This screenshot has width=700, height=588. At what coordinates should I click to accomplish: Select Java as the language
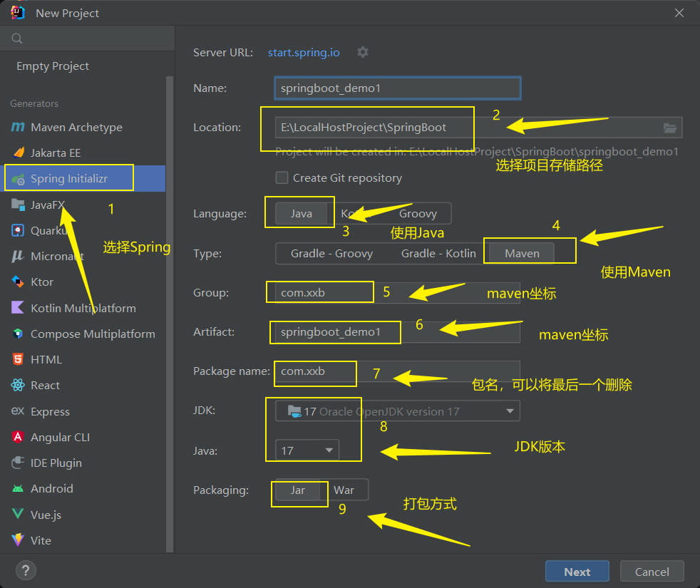click(x=302, y=214)
